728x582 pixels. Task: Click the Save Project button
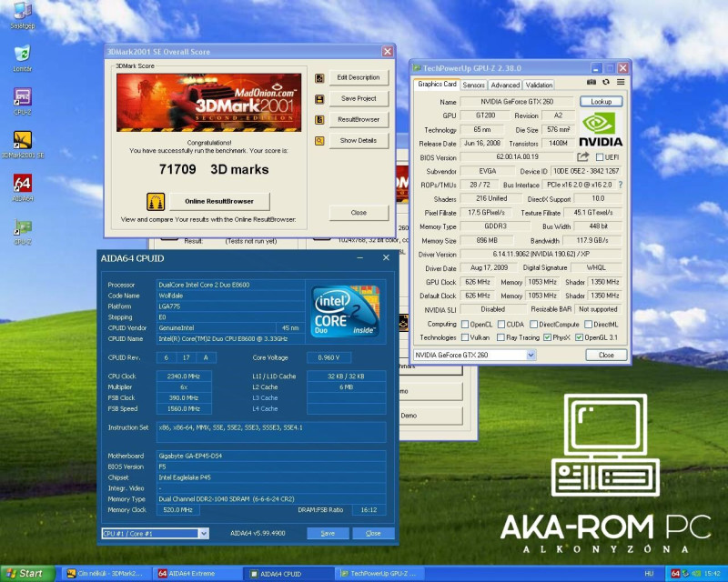point(359,98)
